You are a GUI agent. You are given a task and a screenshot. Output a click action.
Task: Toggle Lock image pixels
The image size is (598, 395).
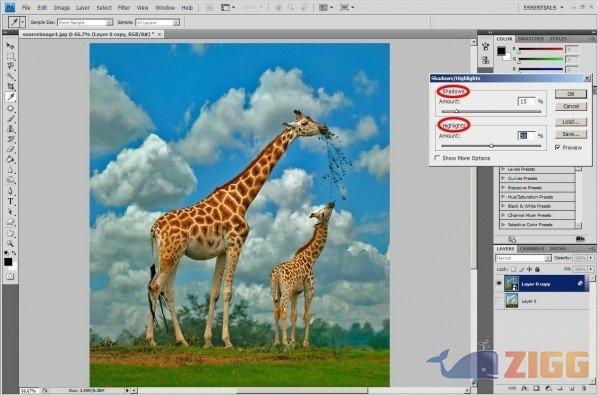[521, 269]
